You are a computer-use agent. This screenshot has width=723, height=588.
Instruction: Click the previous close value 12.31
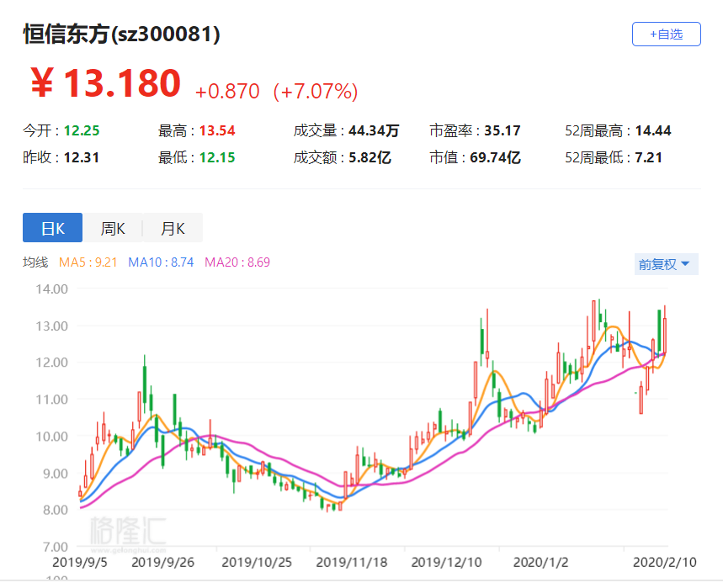[82, 157]
